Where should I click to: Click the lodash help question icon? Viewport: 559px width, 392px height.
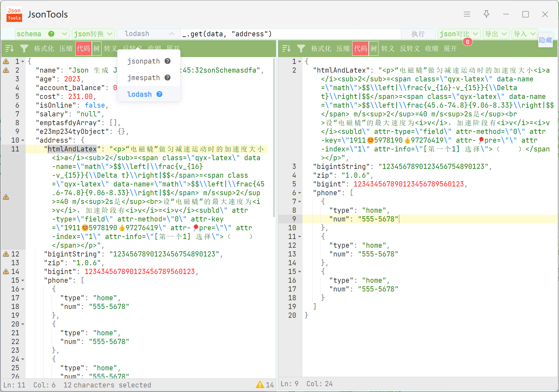point(159,94)
